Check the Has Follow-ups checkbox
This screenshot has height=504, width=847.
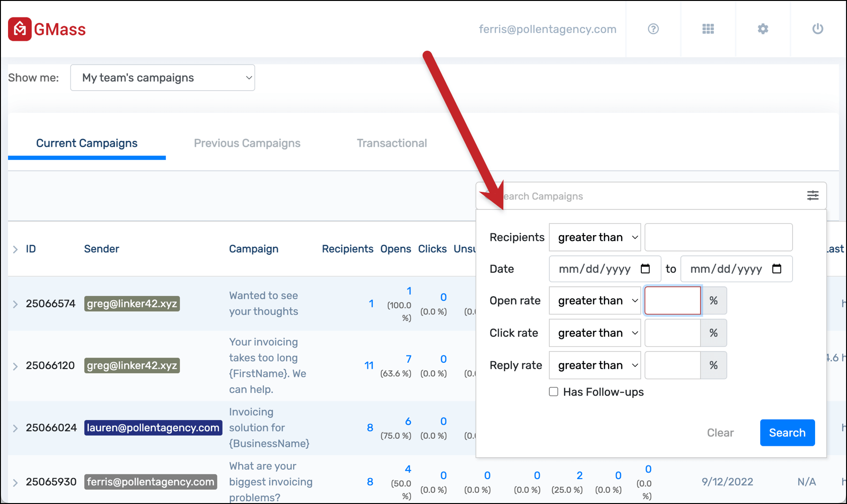coord(554,392)
